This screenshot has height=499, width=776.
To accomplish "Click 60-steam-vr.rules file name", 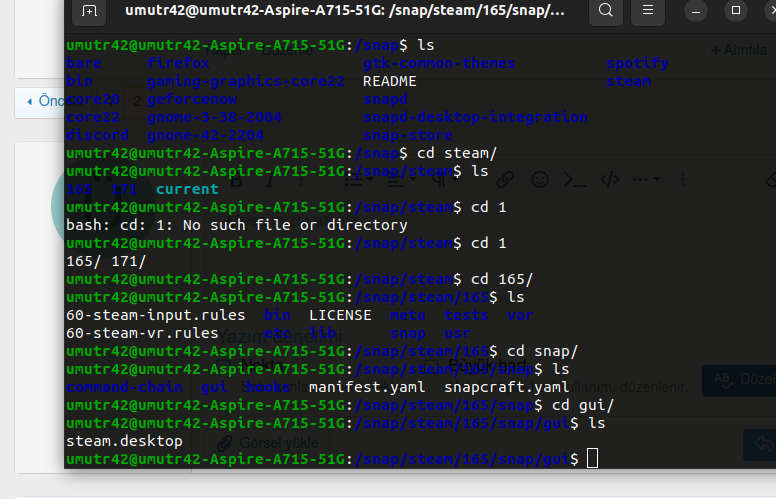I will point(143,333).
